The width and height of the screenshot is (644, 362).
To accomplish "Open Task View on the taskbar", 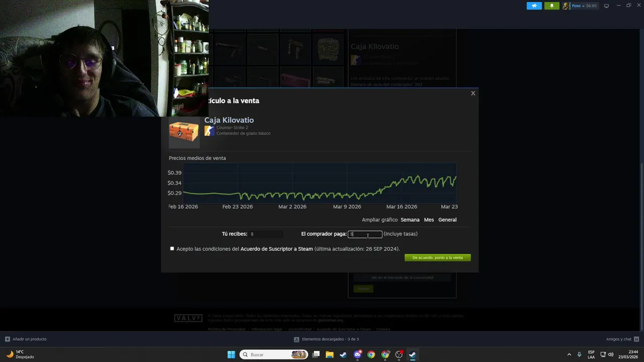I will (x=316, y=354).
